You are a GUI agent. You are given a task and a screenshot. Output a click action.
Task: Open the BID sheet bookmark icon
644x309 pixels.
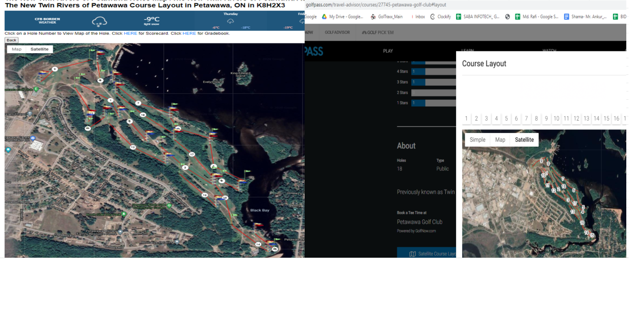coord(615,17)
